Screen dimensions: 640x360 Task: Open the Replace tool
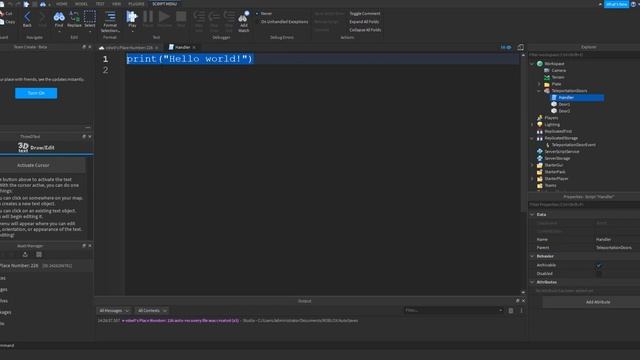click(74, 19)
